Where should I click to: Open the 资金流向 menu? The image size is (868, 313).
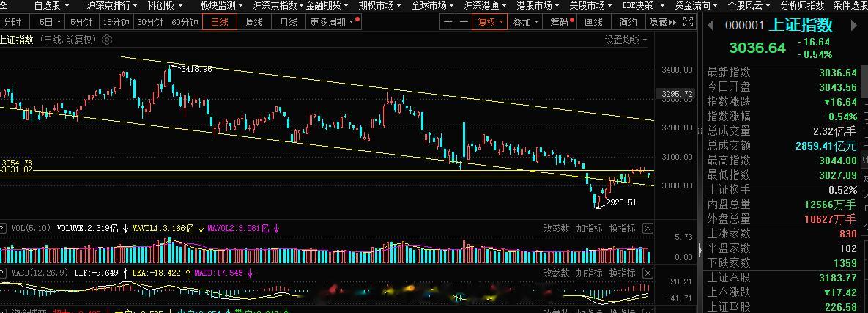[697, 6]
